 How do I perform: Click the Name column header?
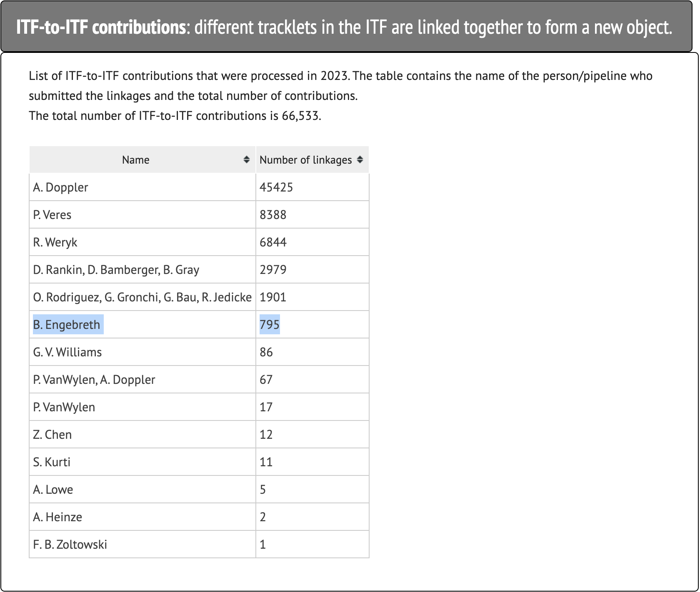(x=135, y=160)
